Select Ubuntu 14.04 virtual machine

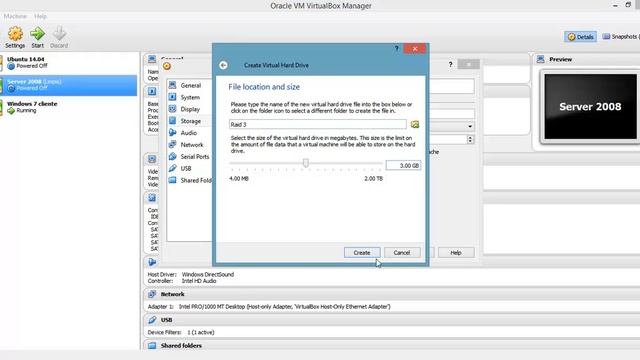69,62
